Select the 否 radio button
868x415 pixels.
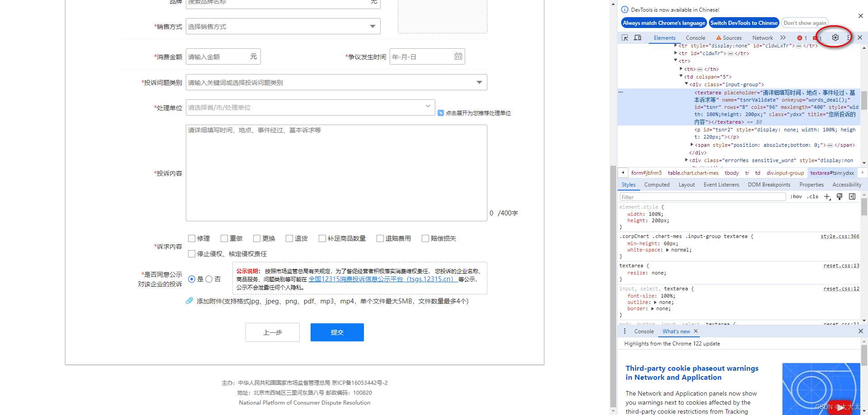(x=209, y=279)
